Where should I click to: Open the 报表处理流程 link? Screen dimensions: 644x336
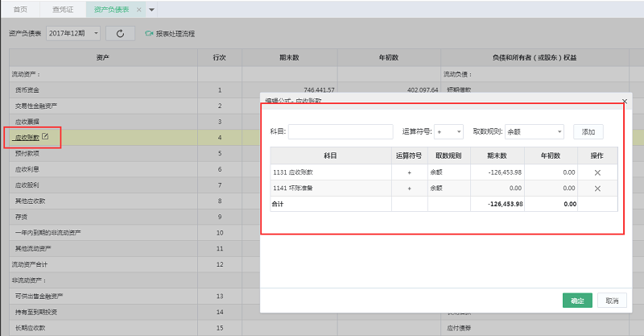point(175,34)
